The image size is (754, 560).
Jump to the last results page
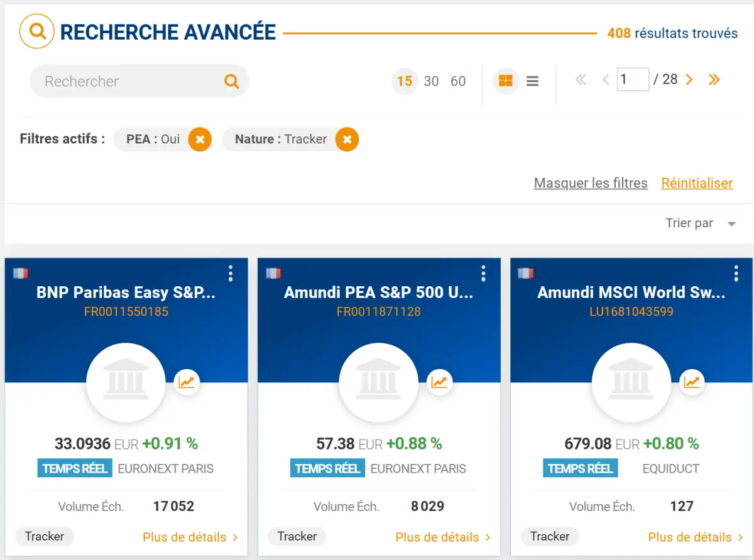714,80
